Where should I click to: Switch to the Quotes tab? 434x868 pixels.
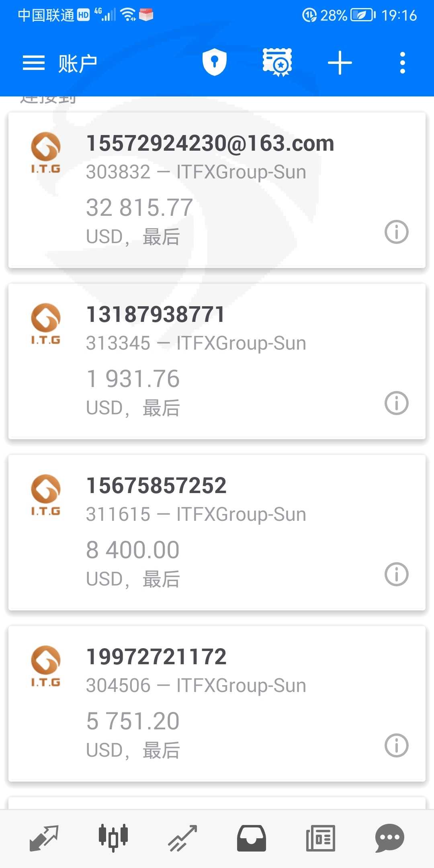pyautogui.click(x=44, y=838)
